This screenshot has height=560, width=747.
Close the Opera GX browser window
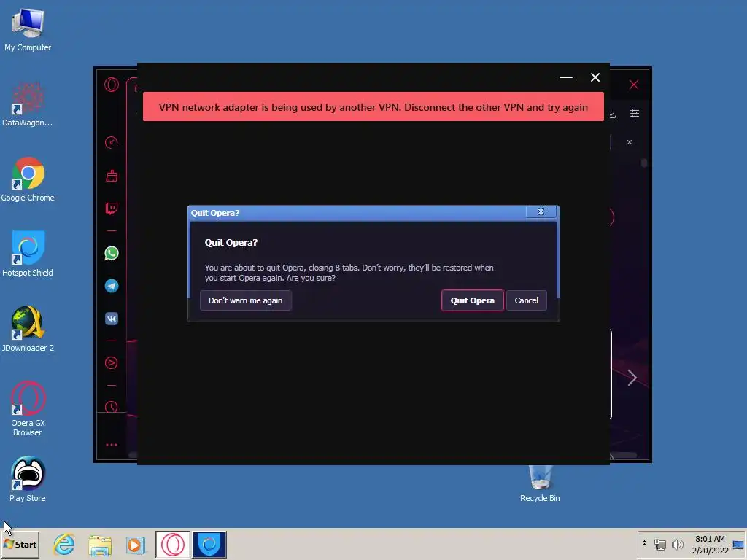(634, 85)
